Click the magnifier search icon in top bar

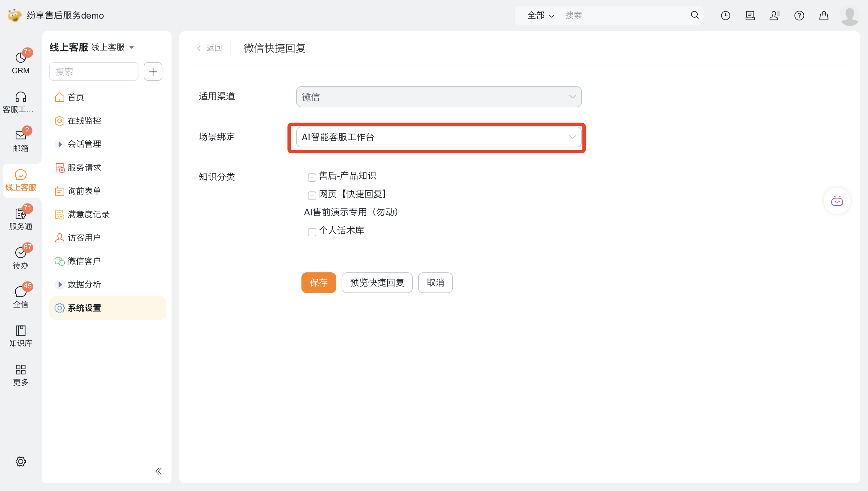click(x=694, y=15)
